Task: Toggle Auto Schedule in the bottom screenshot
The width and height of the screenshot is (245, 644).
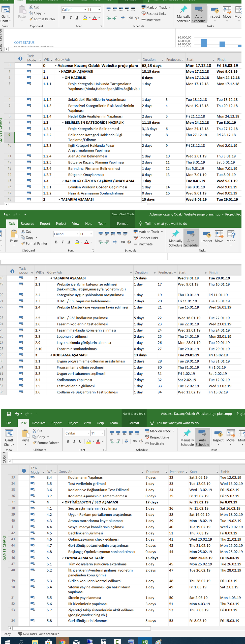Action: pyautogui.click(x=202, y=437)
